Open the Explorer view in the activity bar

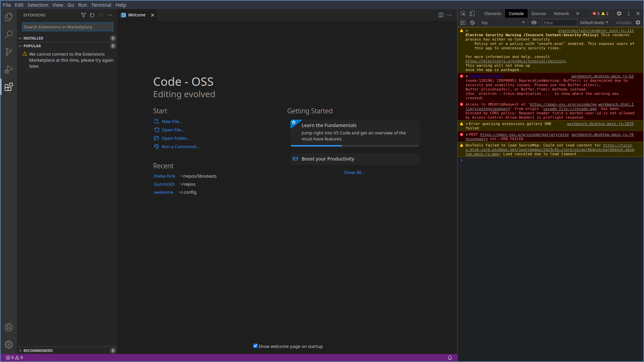pos(8,17)
